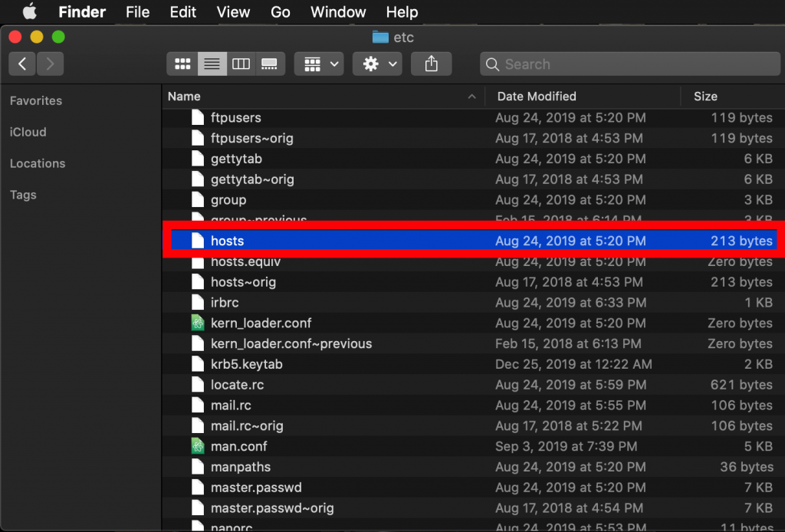
Task: Click the Share toolbar button
Action: click(x=431, y=64)
